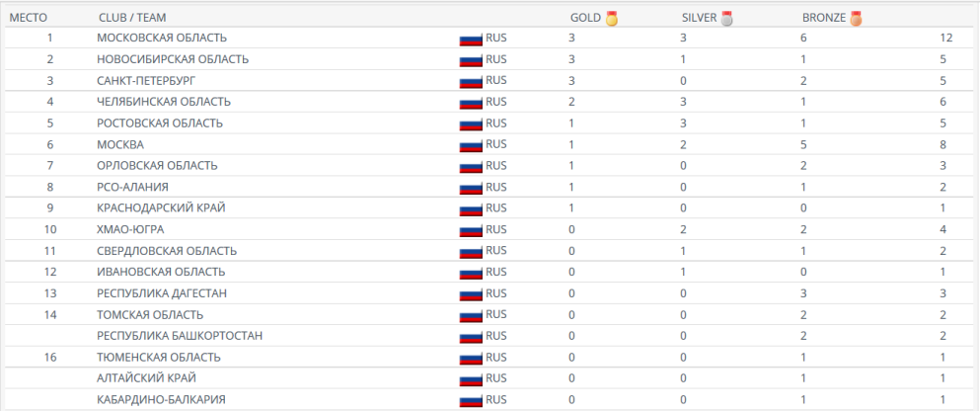Viewport: 980px width, 411px height.
Task: Select the Ростовская область row
Action: coord(160,123)
